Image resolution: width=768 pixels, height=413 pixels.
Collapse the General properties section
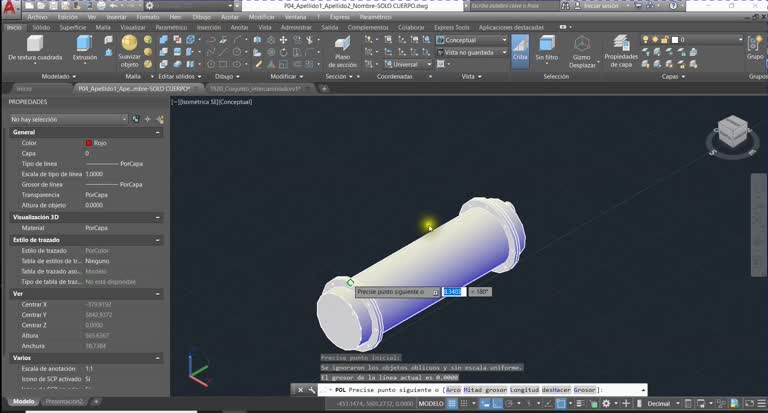point(157,132)
